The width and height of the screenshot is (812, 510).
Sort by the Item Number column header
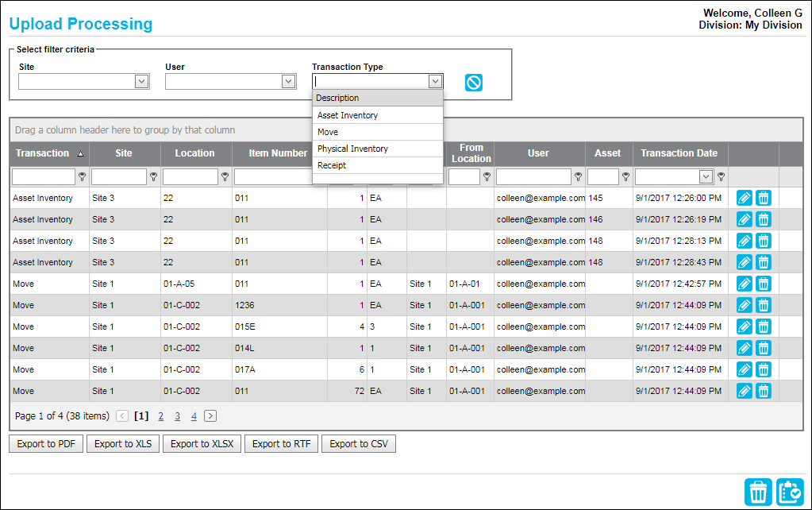click(x=278, y=153)
